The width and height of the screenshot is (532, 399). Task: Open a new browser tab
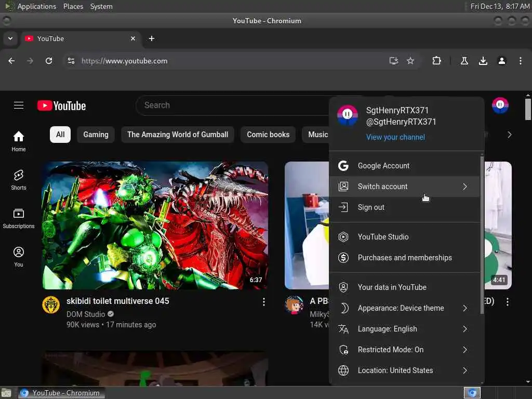tap(152, 38)
